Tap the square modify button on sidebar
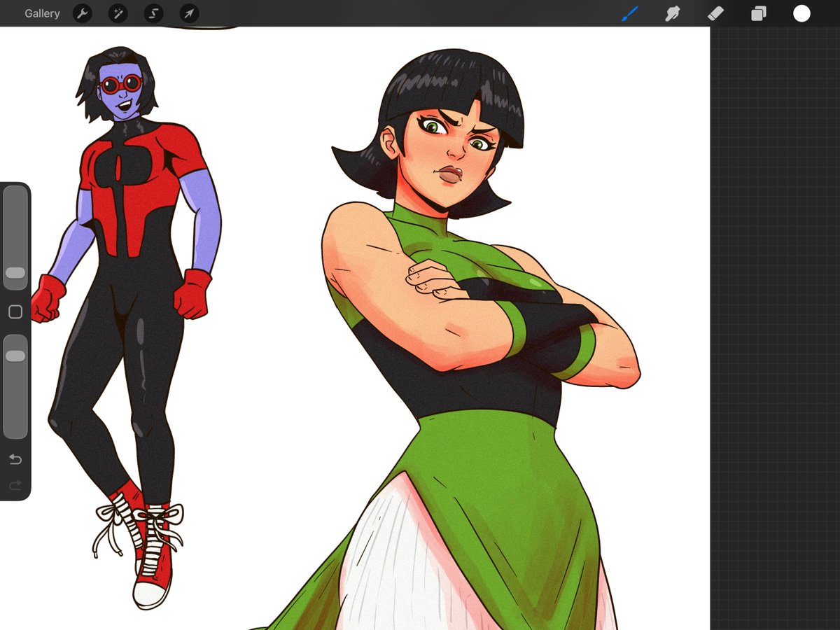 15,312
